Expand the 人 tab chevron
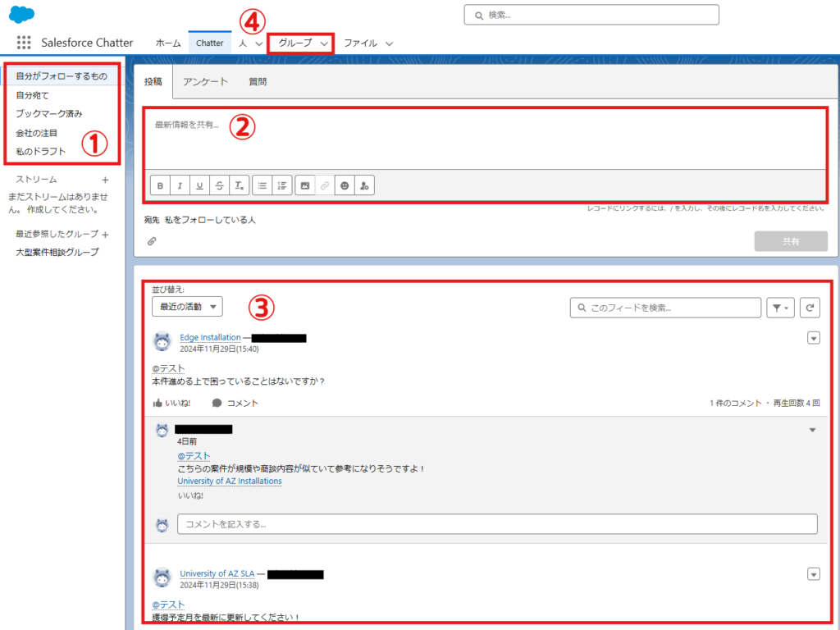This screenshot has width=840, height=630. pyautogui.click(x=258, y=43)
